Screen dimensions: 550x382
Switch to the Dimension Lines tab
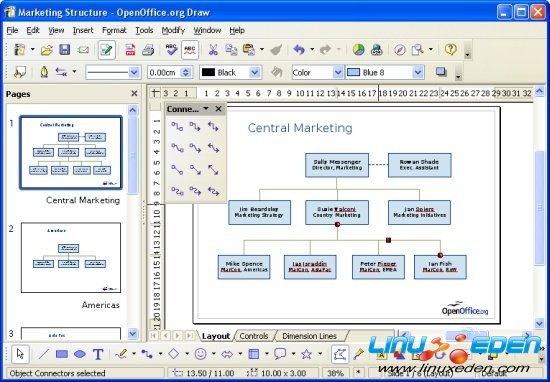click(309, 336)
